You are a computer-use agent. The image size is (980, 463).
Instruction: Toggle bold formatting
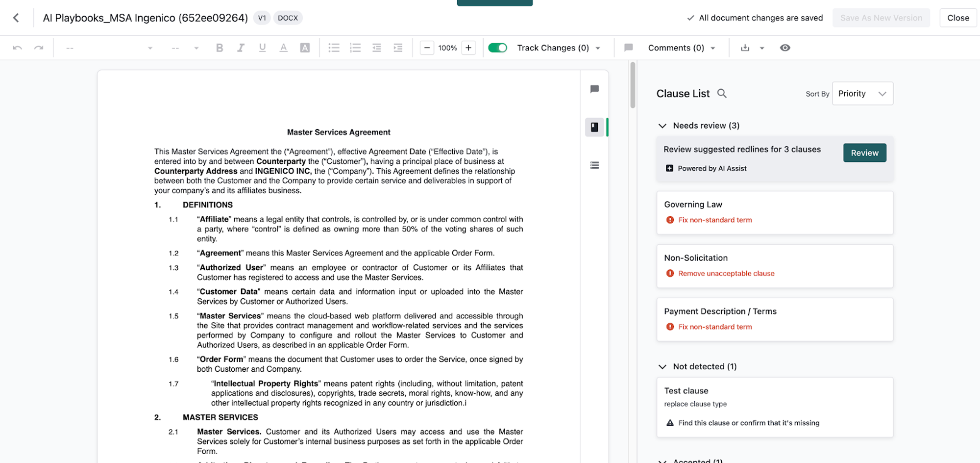pos(219,48)
